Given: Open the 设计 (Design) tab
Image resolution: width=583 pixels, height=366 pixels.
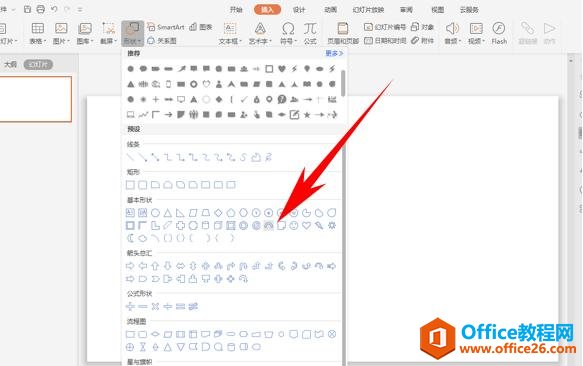Looking at the screenshot, I should click(x=299, y=10).
